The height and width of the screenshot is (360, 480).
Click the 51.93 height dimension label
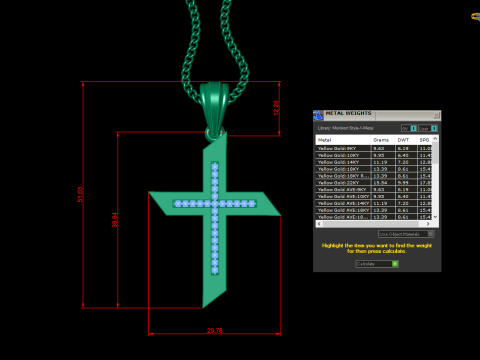80,194
